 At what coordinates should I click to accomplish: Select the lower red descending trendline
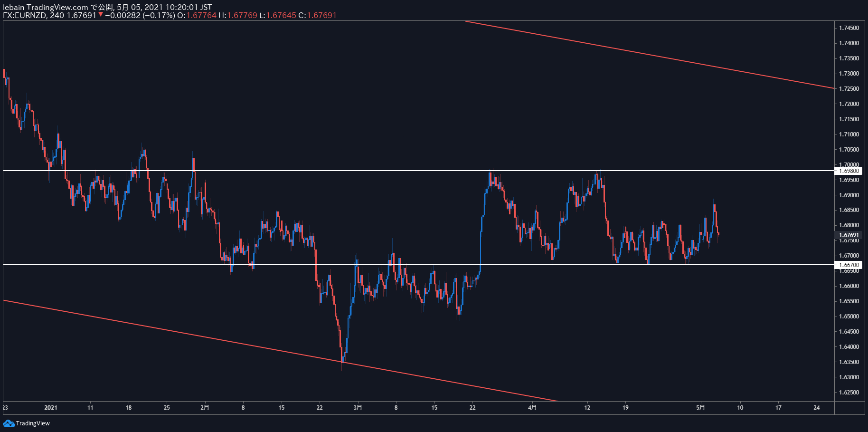pos(280,351)
